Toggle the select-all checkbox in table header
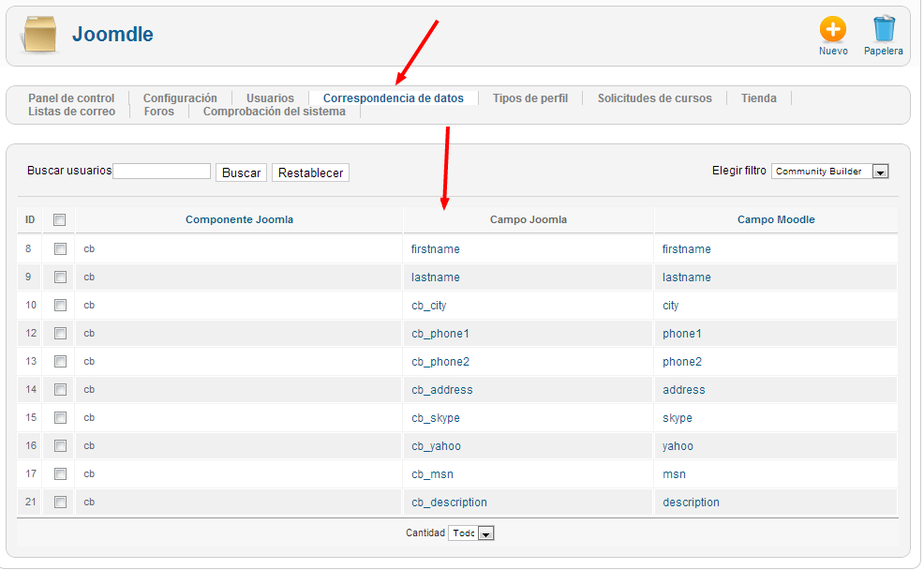Screen dimensions: 924x570 60,220
